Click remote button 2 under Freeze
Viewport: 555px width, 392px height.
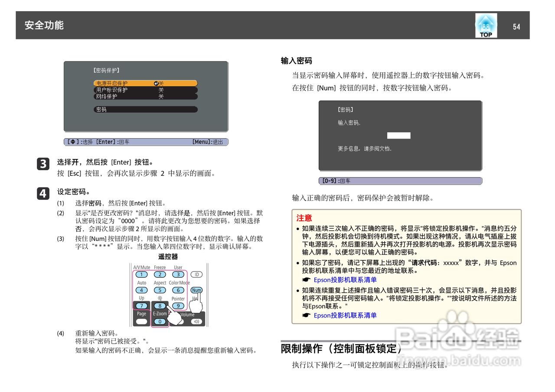pyautogui.click(x=160, y=275)
